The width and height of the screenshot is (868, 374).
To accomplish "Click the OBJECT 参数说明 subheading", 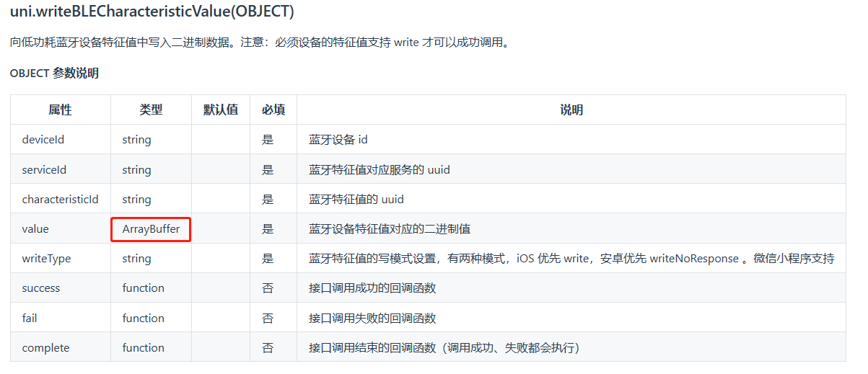I will point(54,73).
